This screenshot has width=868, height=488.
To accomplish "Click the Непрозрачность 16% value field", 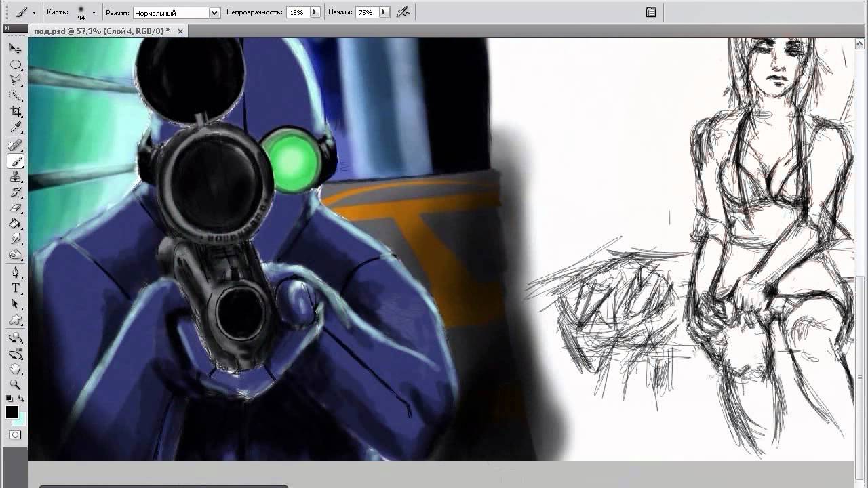I will click(298, 12).
